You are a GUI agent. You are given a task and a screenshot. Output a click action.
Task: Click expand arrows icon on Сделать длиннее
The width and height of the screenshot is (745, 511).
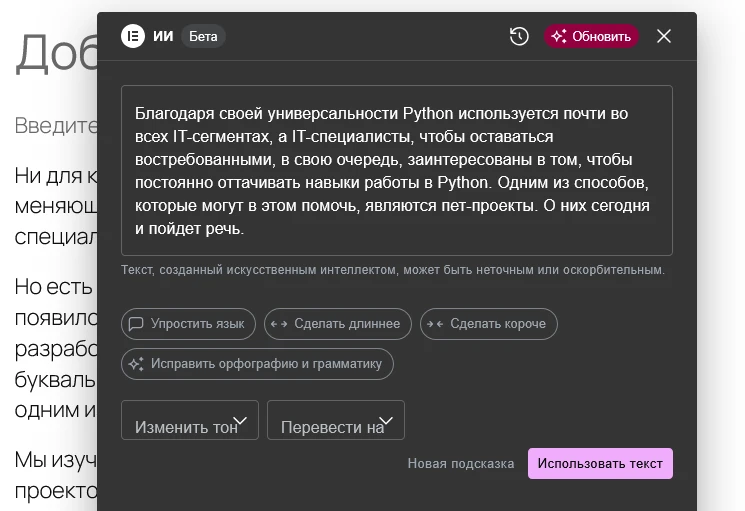(x=279, y=324)
